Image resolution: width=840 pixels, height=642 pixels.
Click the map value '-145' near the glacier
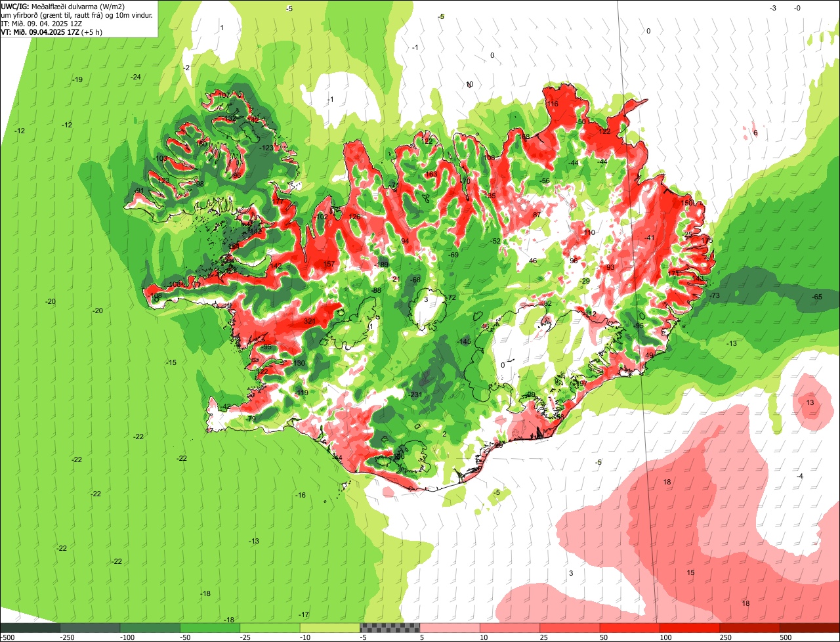pyautogui.click(x=464, y=341)
